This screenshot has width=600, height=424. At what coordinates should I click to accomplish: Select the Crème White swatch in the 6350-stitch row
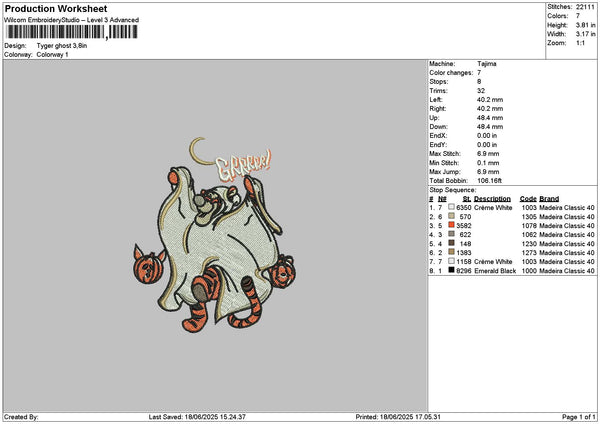pyautogui.click(x=452, y=207)
